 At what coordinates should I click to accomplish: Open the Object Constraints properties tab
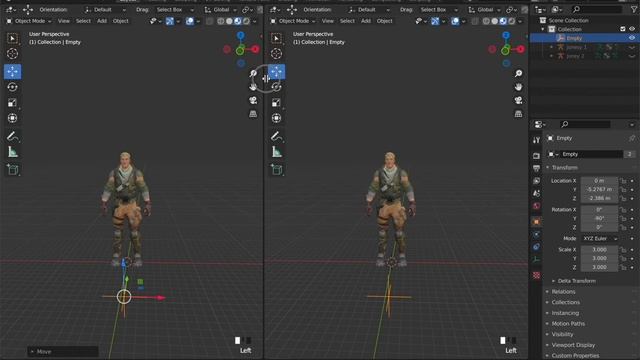pyautogui.click(x=536, y=247)
